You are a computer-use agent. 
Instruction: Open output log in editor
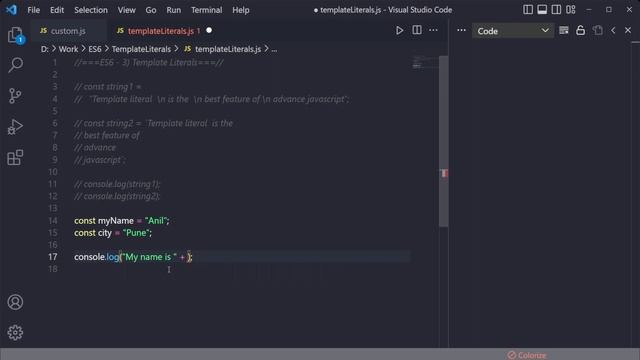(x=598, y=31)
